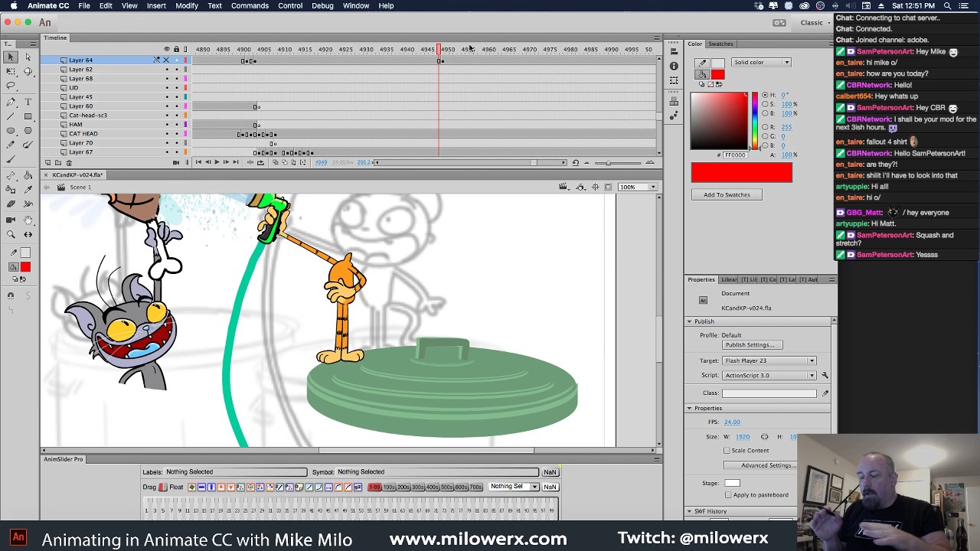Enable Apply to pasteboard checkbox
Screen dimensions: 980x551
(728, 495)
